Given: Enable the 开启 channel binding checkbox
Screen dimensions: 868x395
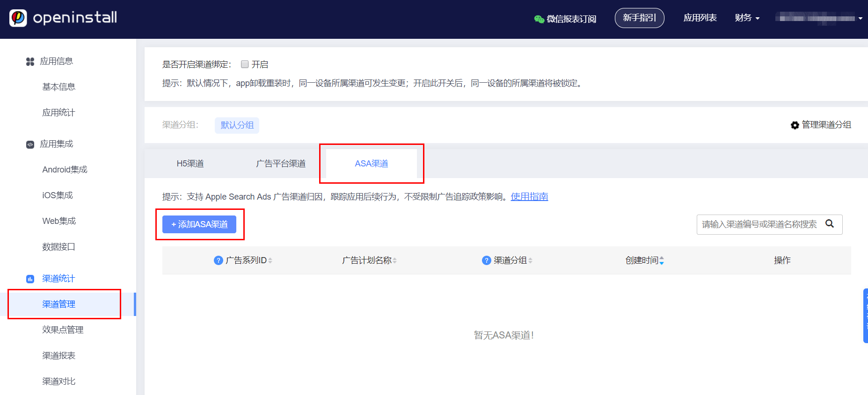Looking at the screenshot, I should 245,64.
